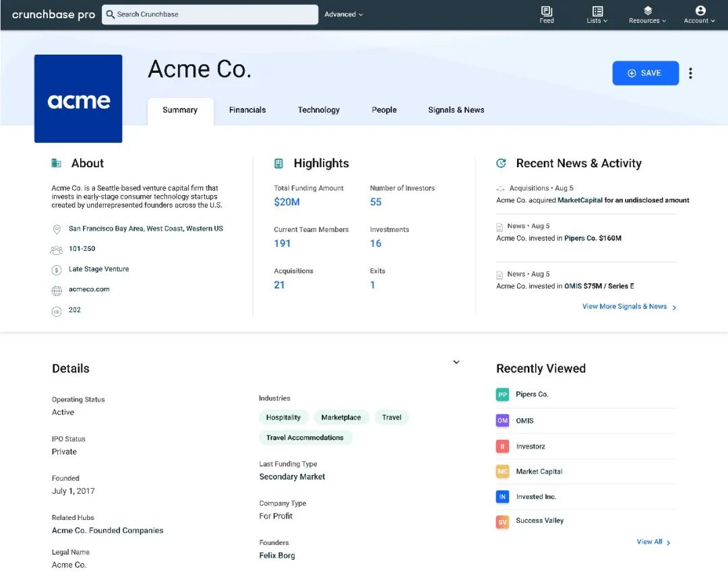728x578 pixels.
Task: Switch to the Signals & News tab
Action: tap(456, 110)
